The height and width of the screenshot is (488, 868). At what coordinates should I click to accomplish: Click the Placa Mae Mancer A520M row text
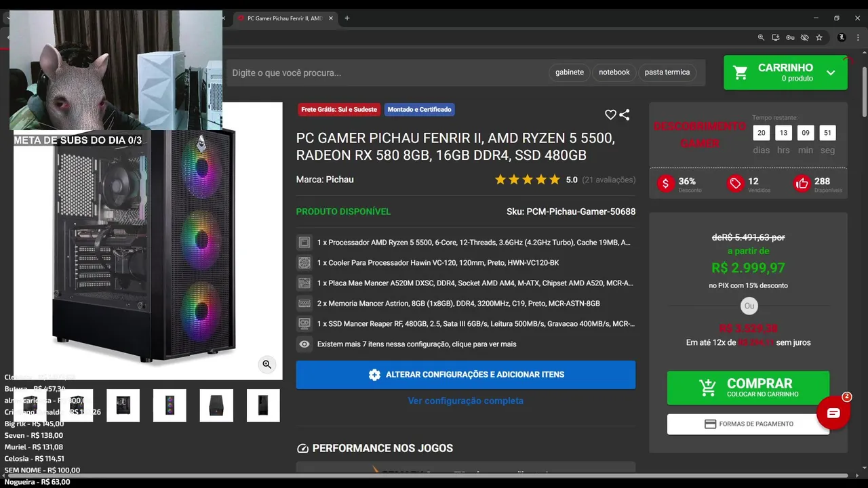click(x=475, y=283)
